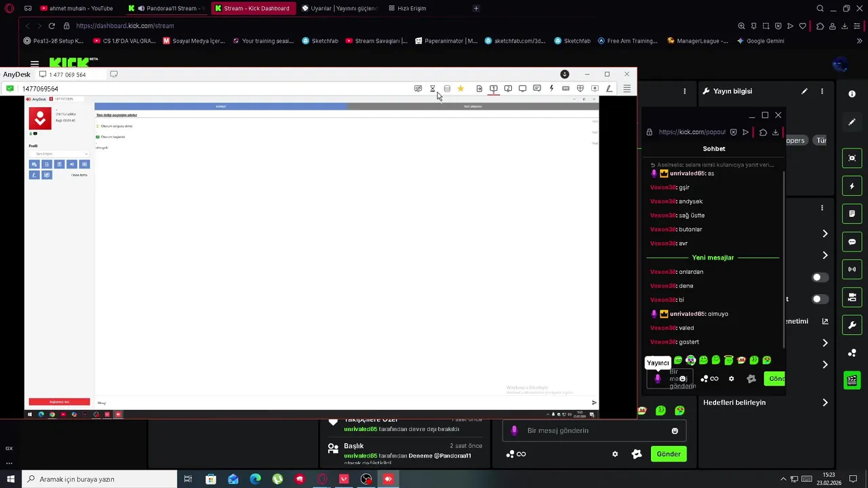This screenshot has height=488, width=868.
Task: Open the Kick dashboard hamburger menu
Action: coord(35,64)
